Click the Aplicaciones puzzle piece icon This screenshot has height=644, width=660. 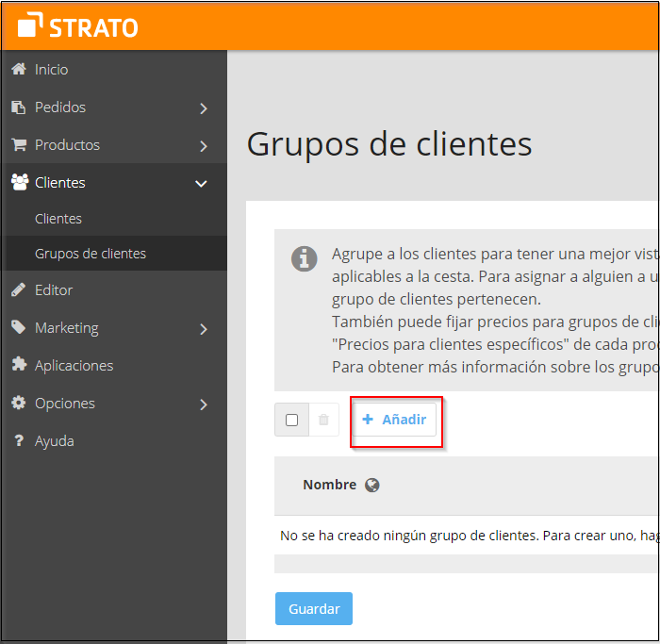point(19,365)
